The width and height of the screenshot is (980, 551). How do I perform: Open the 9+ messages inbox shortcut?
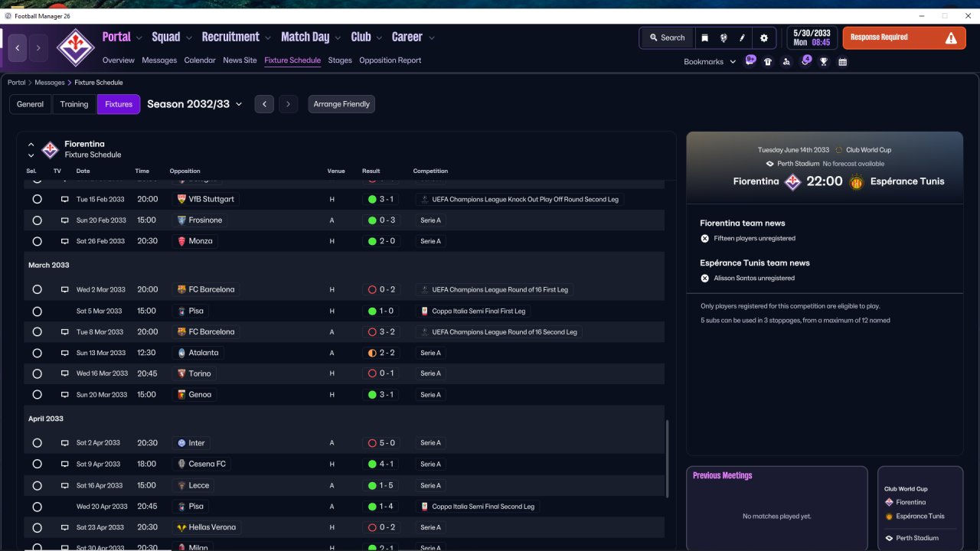[x=750, y=61]
